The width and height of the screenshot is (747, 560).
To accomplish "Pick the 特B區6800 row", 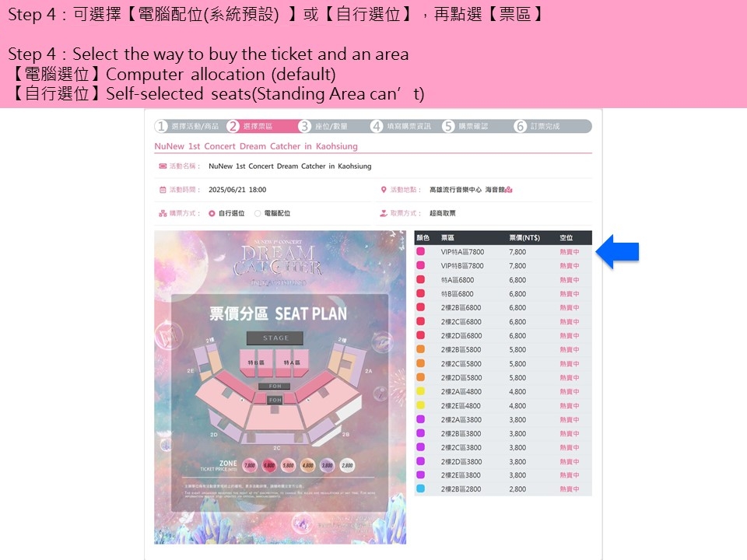I will click(503, 294).
